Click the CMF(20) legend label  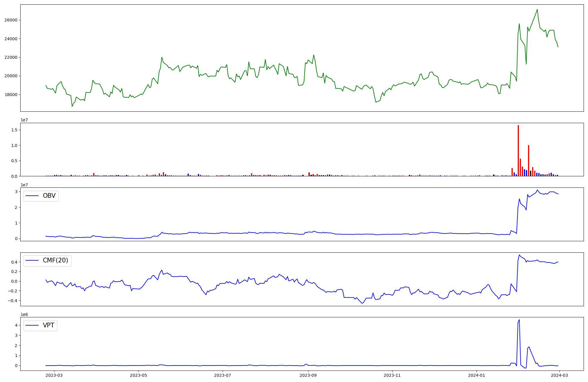(55, 261)
